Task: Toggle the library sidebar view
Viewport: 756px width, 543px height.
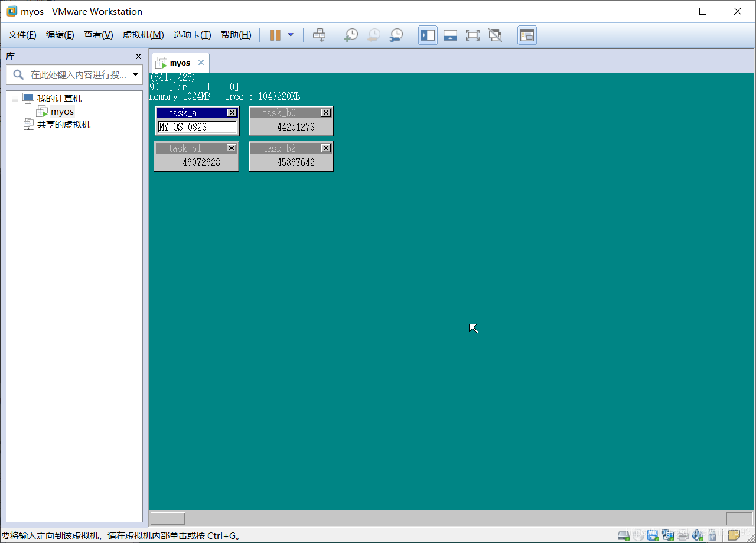Action: pos(428,35)
